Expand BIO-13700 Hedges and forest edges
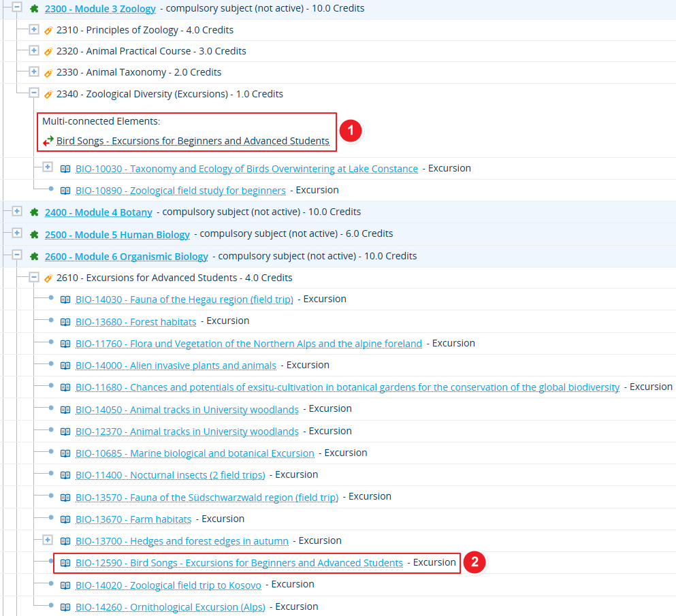The height and width of the screenshot is (616, 676). (48, 540)
